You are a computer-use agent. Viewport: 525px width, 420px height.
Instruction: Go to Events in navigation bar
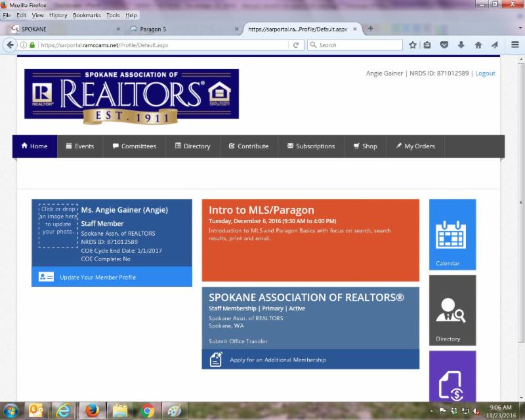[x=79, y=146]
